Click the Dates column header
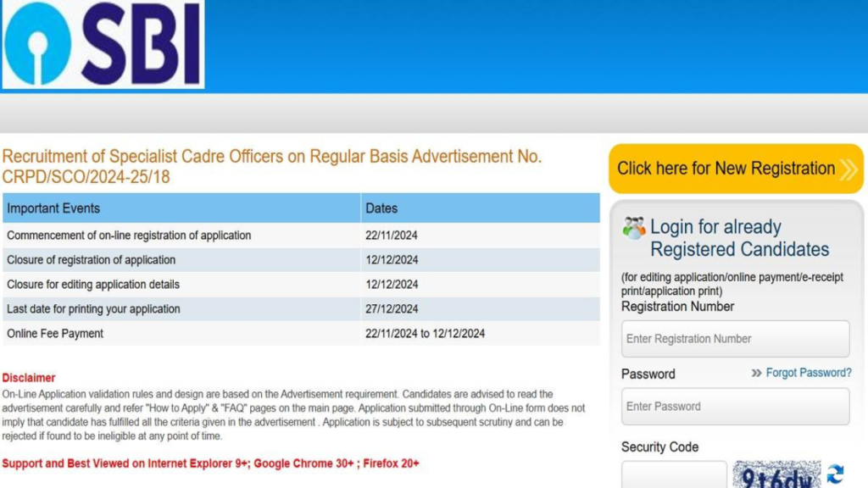Viewport: 868px width, 488px height. pyautogui.click(x=481, y=208)
